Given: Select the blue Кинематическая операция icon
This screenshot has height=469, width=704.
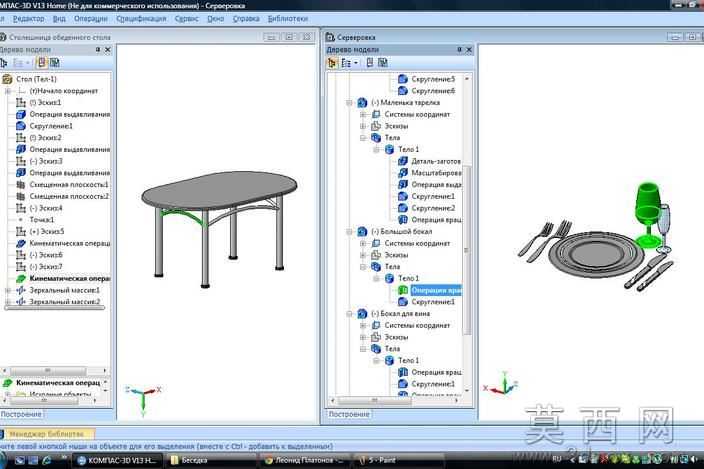Looking at the screenshot, I should coord(21,243).
